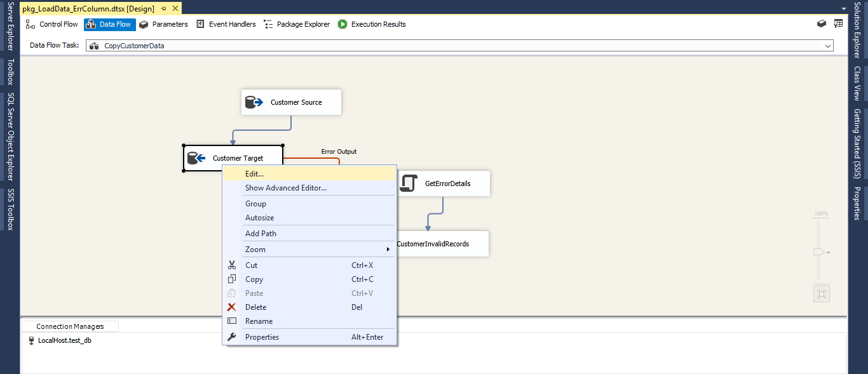Click the SSIS Toolbox icon at top right

pyautogui.click(x=822, y=24)
